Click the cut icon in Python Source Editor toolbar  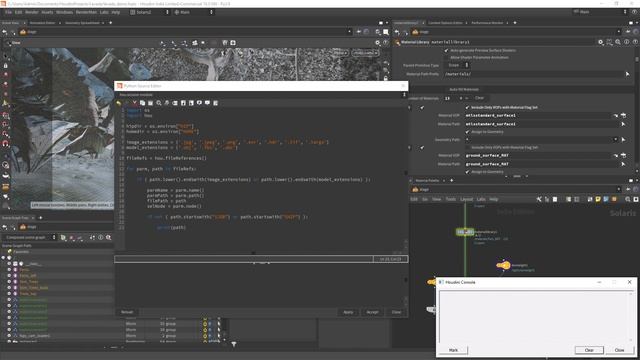(134, 103)
